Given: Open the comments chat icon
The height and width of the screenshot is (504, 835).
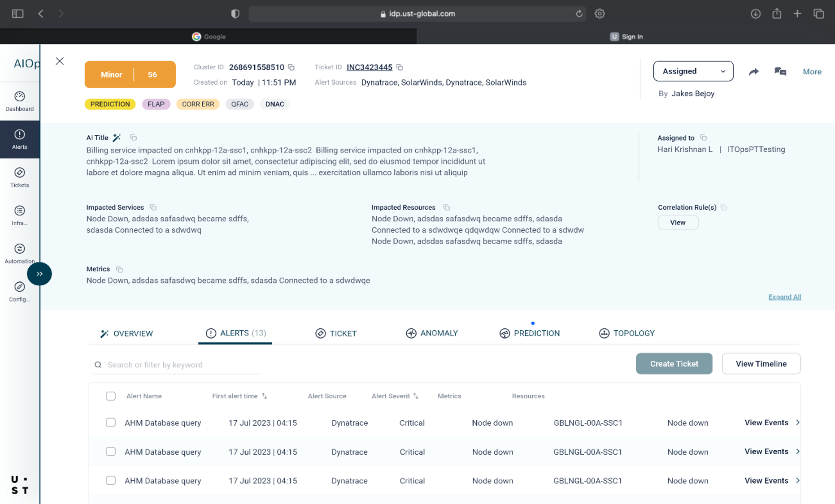Looking at the screenshot, I should tap(780, 72).
